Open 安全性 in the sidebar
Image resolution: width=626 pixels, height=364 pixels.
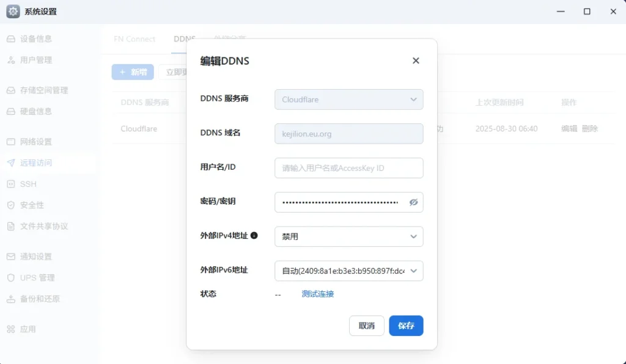pos(32,205)
